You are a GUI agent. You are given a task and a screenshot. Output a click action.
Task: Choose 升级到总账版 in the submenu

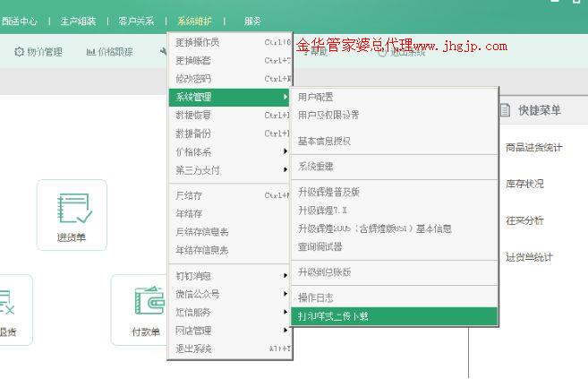(395, 272)
